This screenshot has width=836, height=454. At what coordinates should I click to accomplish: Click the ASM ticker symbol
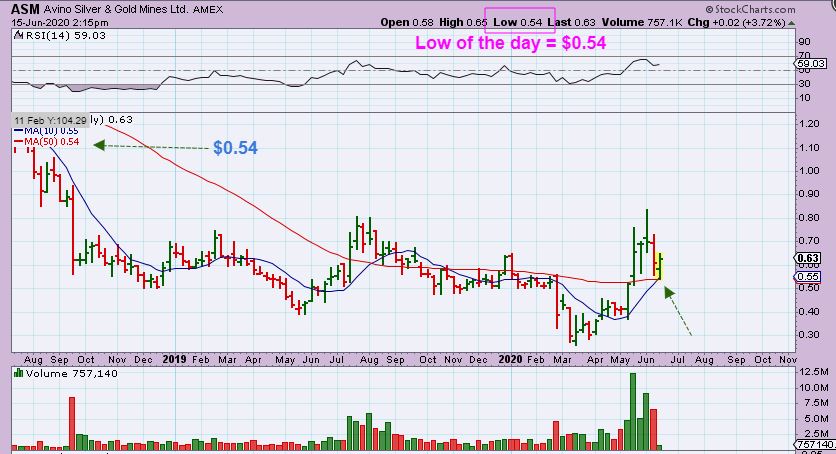[24, 7]
